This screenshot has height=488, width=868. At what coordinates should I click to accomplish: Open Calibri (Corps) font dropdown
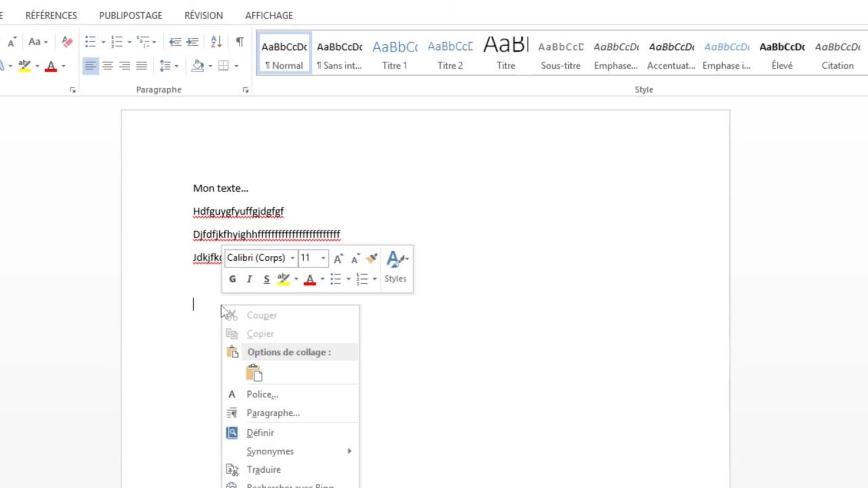(x=292, y=258)
